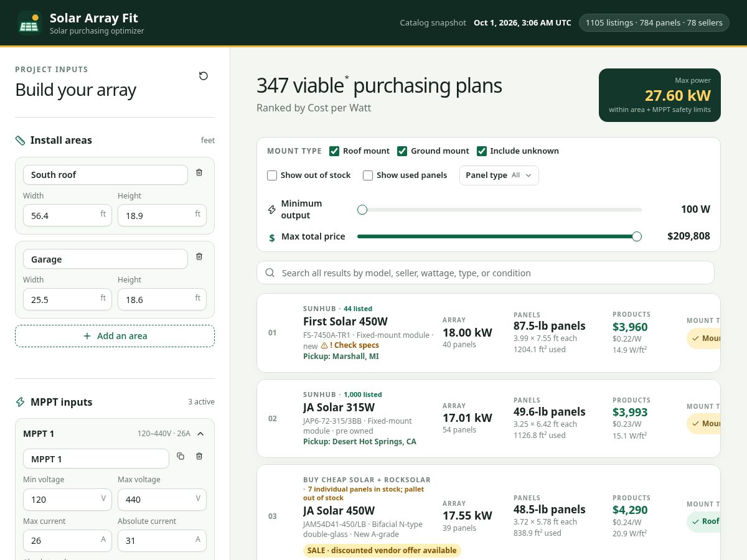Click the South roof width field 56.4
747x560 pixels.
[67, 215]
